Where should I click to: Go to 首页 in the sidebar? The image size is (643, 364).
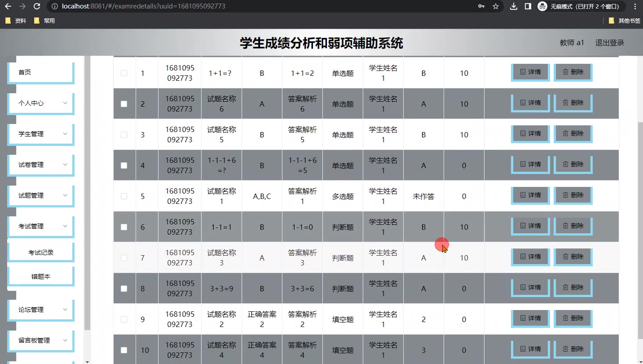(x=41, y=72)
